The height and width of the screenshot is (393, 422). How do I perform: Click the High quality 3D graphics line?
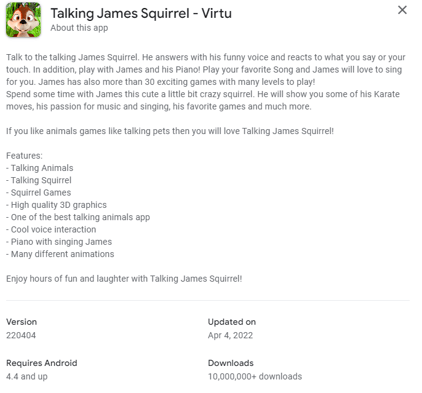coord(56,205)
